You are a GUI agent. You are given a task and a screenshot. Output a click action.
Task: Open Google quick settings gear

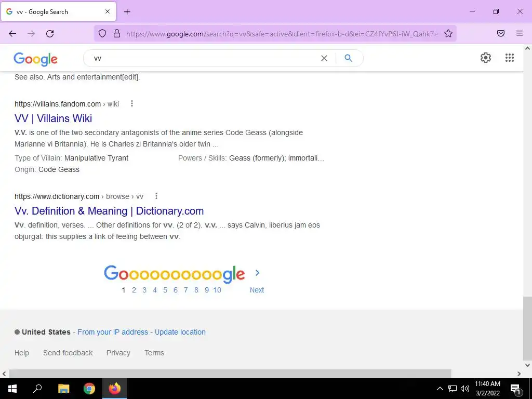click(486, 58)
